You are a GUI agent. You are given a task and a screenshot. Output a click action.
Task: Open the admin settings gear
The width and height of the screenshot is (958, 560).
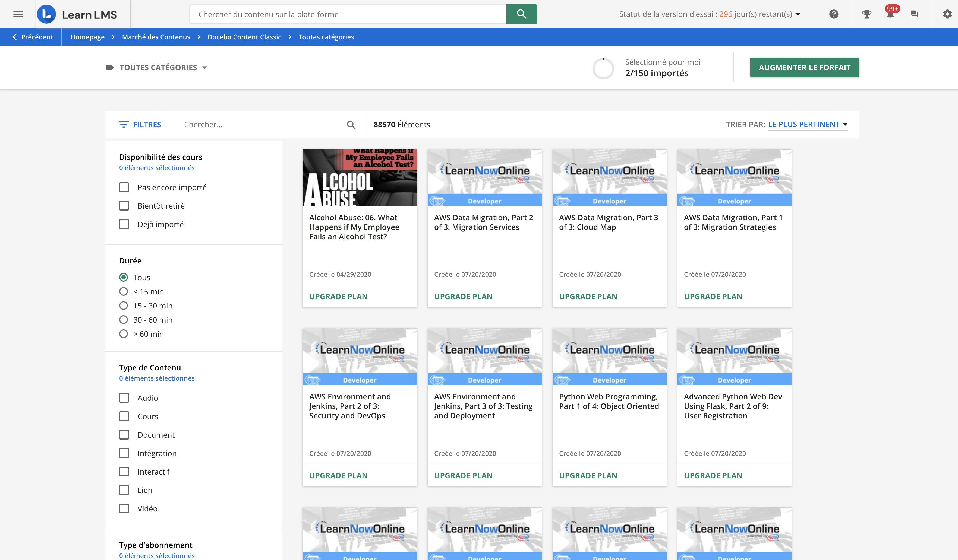(947, 14)
